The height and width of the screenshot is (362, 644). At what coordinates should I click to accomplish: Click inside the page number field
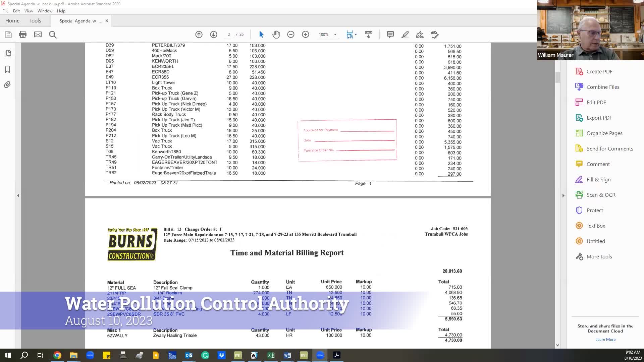click(229, 35)
